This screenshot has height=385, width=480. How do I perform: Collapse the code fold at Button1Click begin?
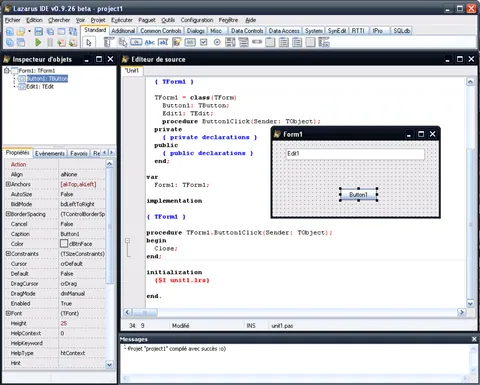(x=127, y=240)
